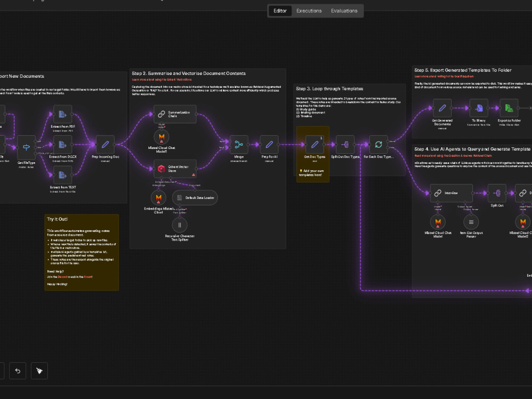Select the Extract from DOCX node
Viewport: 532px width, 399px height.
pyautogui.click(x=63, y=145)
